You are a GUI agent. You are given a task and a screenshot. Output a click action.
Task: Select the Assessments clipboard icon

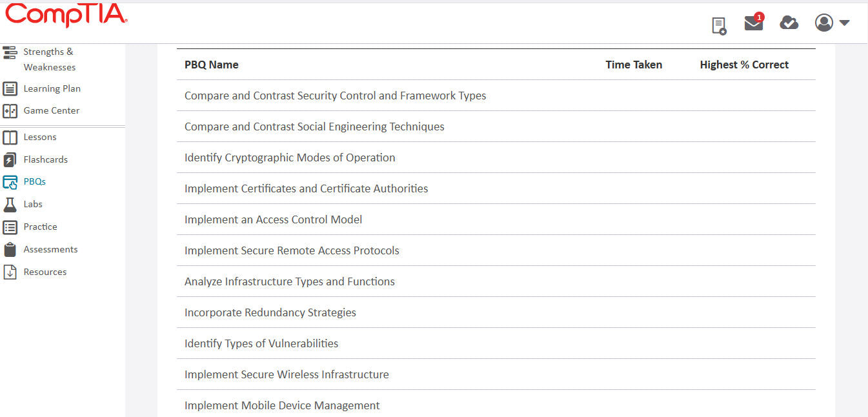point(9,249)
